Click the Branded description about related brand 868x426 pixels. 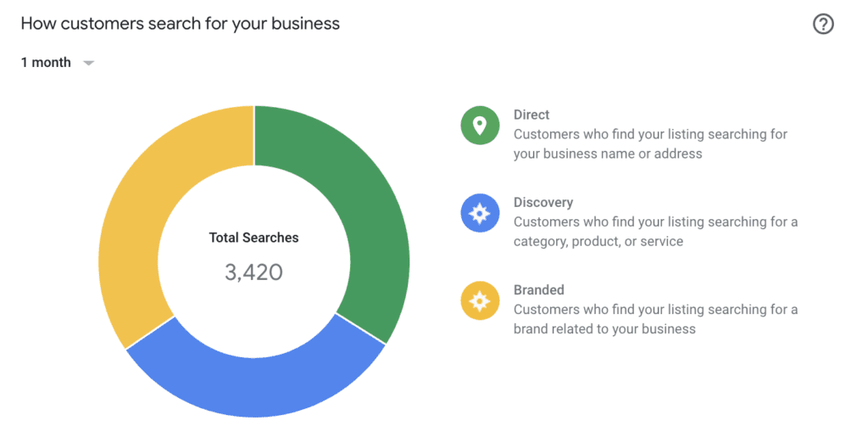[x=655, y=319]
